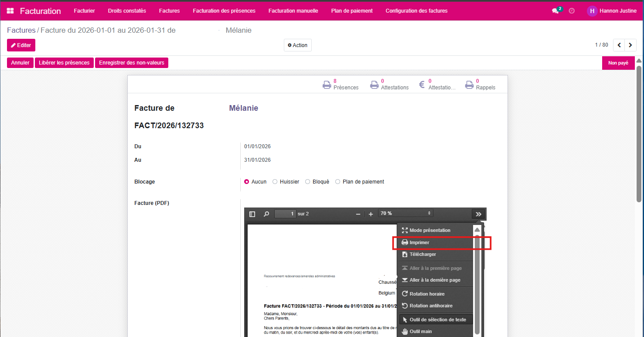Zoom in the PDF with plus icon

[x=371, y=214]
